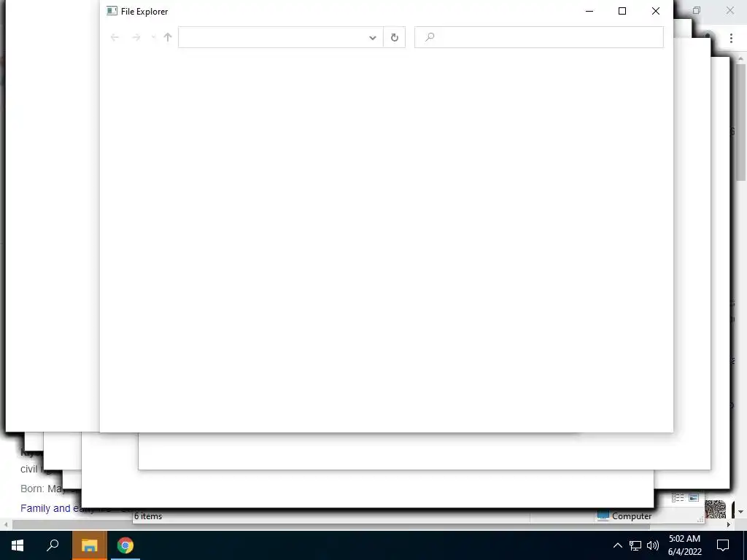747x560 pixels.
Task: Go up one folder level in File Explorer
Action: [x=168, y=37]
